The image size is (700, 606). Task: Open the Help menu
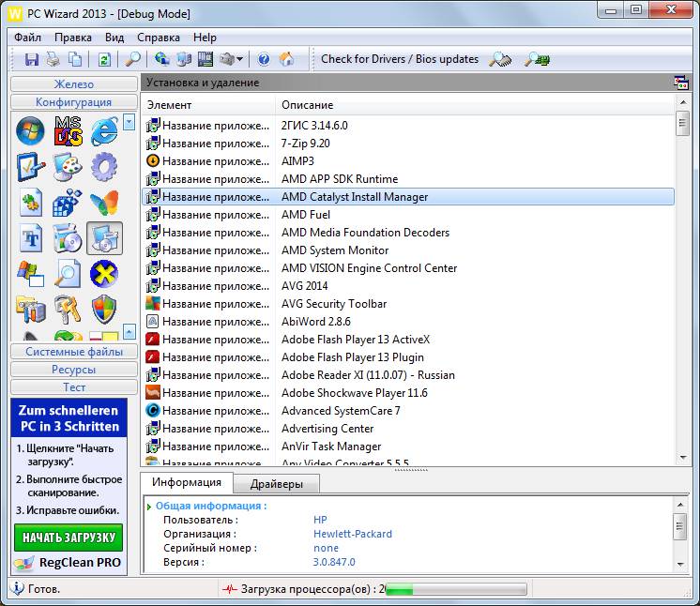[x=205, y=38]
